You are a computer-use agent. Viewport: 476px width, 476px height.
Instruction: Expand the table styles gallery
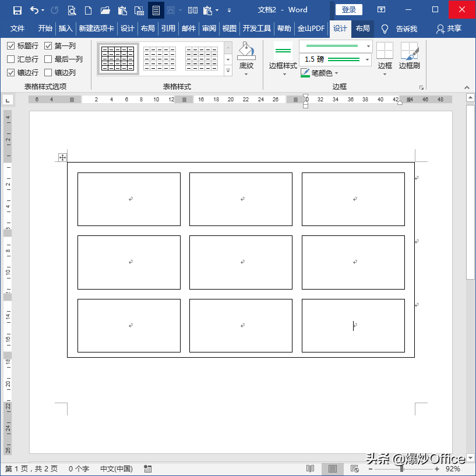tap(227, 70)
